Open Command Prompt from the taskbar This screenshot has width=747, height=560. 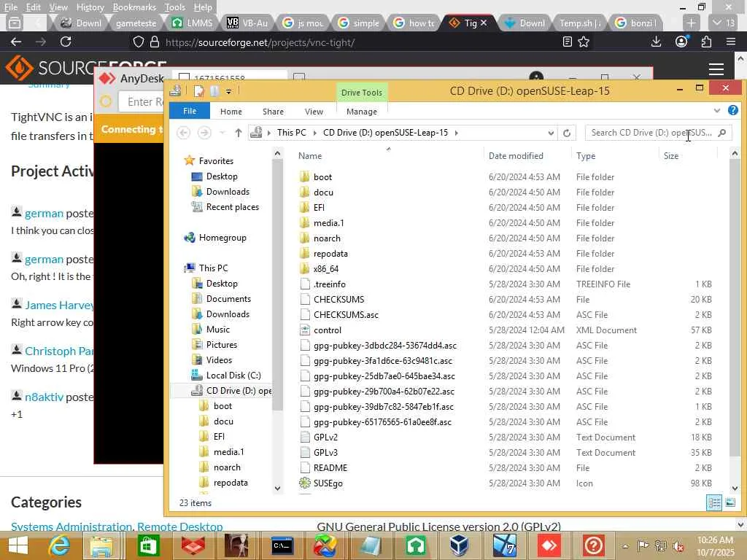[x=282, y=545]
